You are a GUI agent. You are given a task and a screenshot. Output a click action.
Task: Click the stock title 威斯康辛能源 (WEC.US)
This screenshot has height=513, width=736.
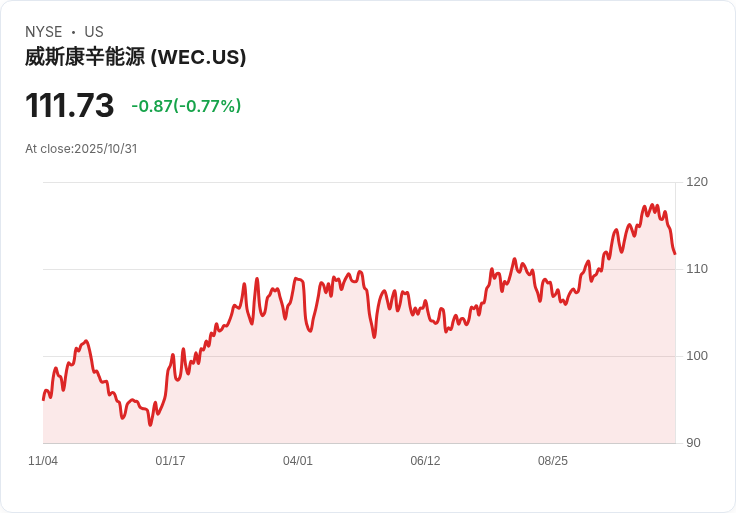[x=135, y=57]
